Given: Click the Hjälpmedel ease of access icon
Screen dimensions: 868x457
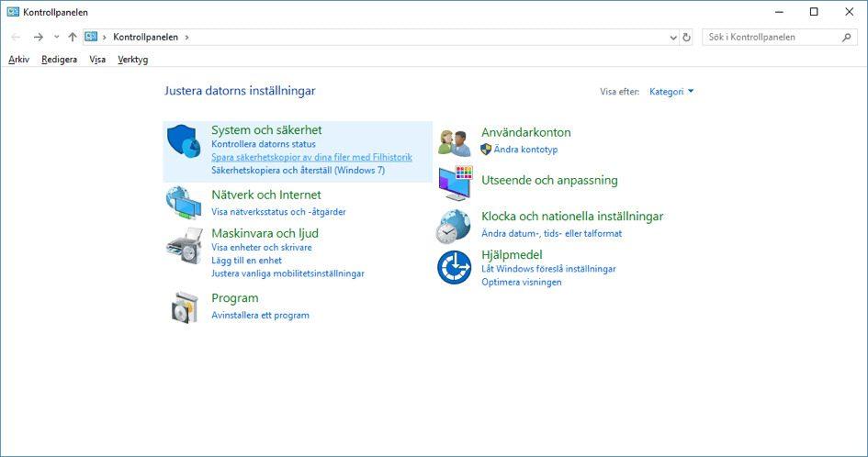Looking at the screenshot, I should [454, 266].
